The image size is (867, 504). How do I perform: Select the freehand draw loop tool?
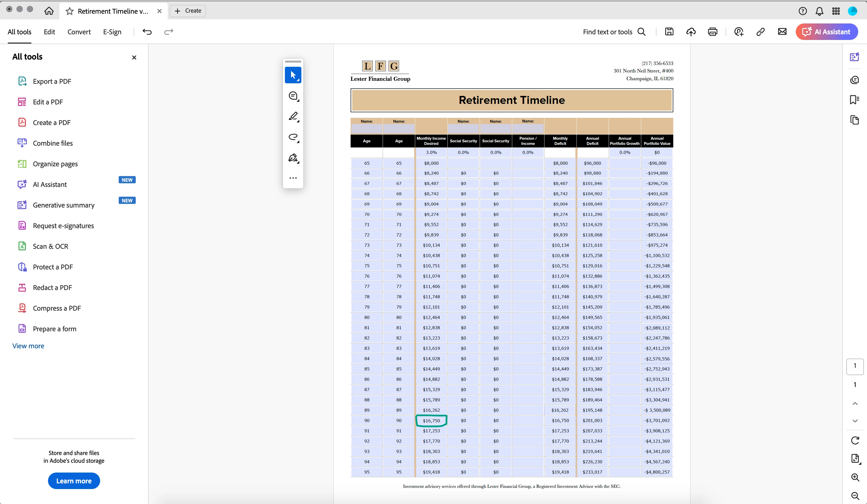[x=293, y=137]
